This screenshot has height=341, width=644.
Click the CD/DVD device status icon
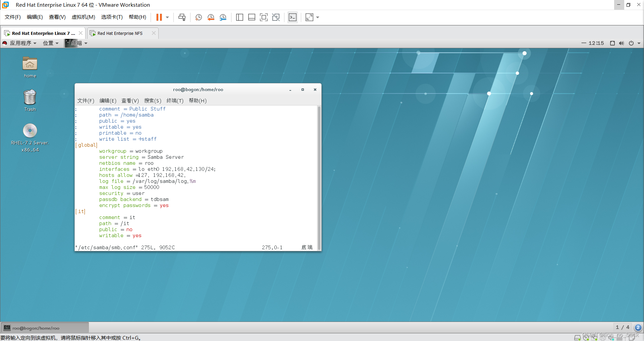point(586,338)
